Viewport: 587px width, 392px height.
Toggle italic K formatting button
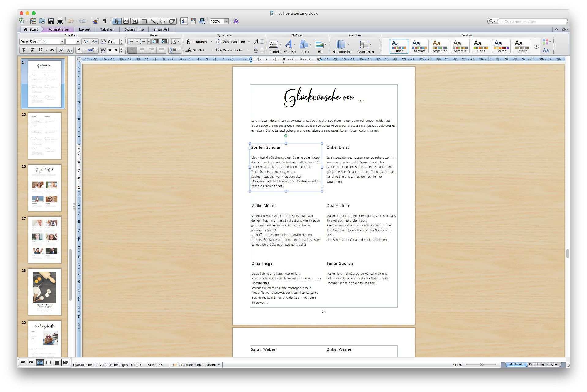[32, 50]
